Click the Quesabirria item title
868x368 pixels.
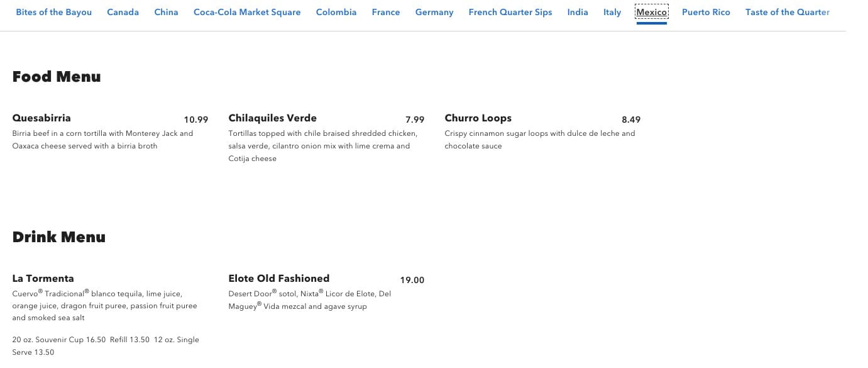(x=41, y=118)
